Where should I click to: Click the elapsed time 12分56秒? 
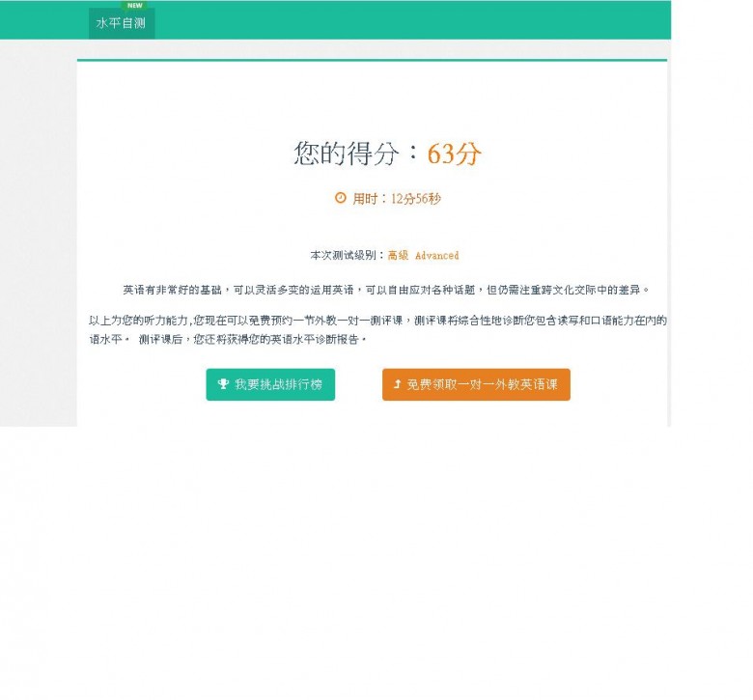pos(416,199)
